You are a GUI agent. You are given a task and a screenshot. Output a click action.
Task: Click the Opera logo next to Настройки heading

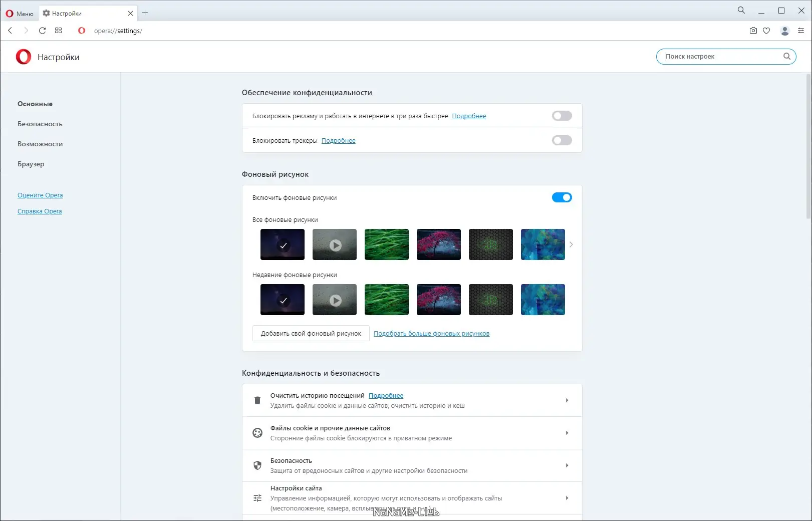(x=24, y=57)
